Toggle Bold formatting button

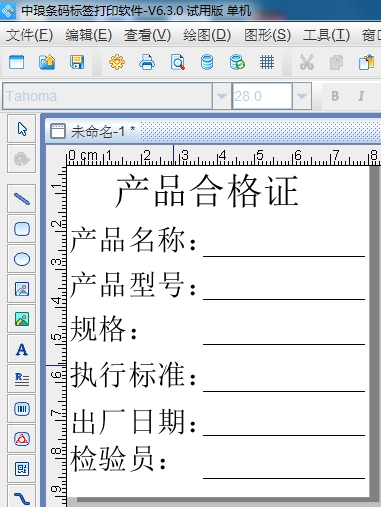[x=335, y=96]
